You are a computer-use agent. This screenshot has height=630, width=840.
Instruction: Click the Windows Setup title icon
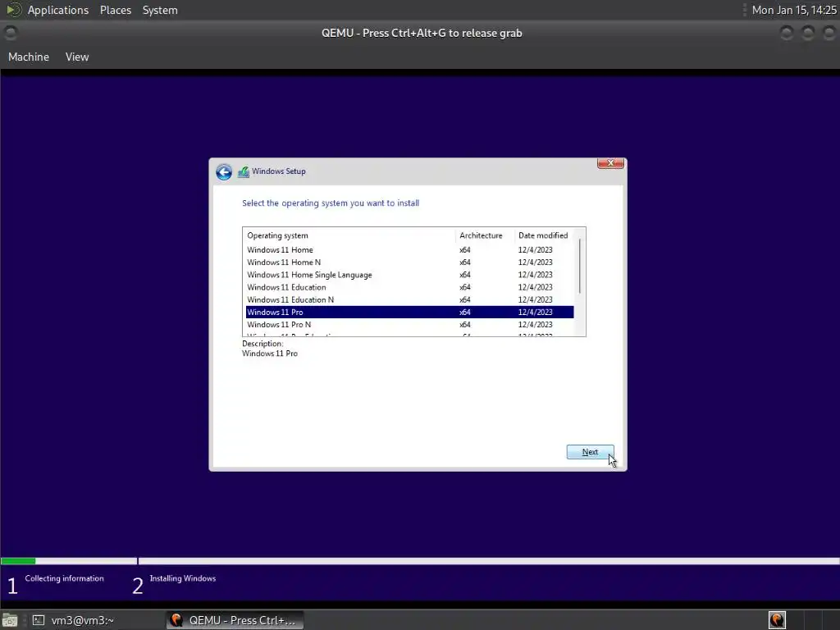(x=244, y=171)
